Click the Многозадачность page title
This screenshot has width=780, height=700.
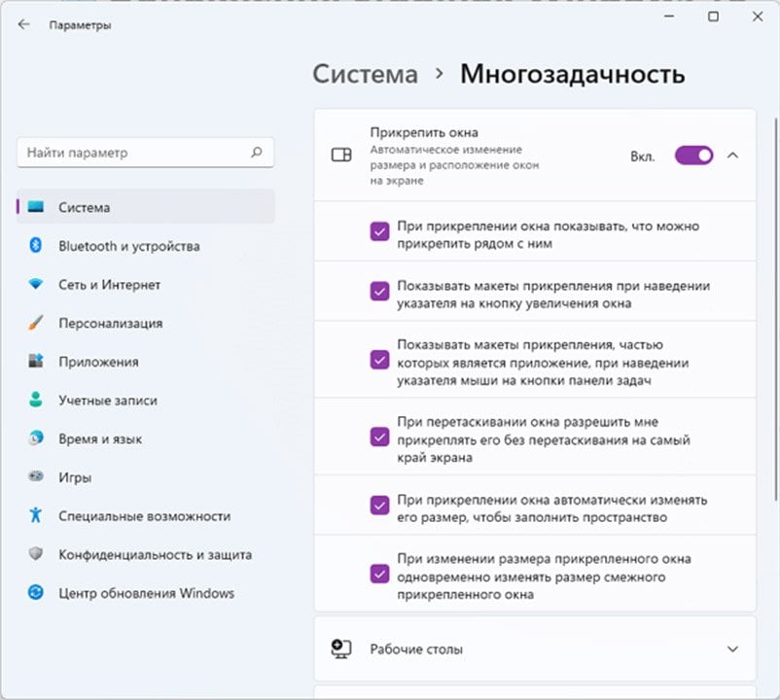(572, 74)
